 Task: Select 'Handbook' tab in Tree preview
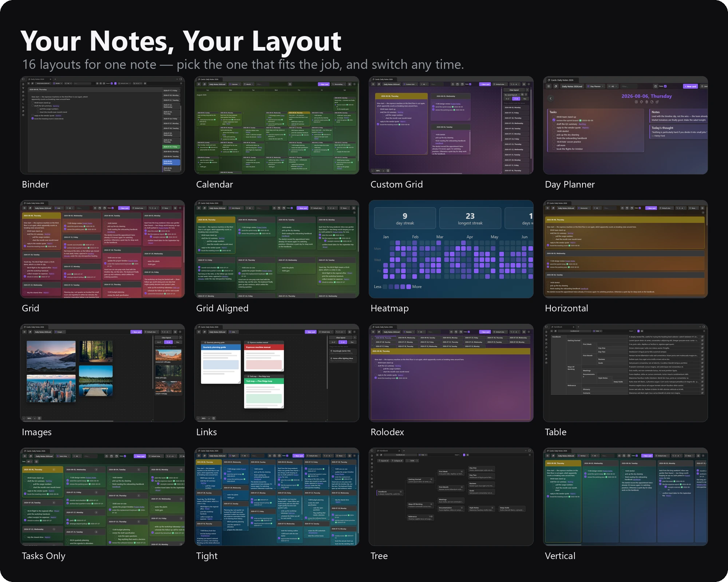point(388,451)
